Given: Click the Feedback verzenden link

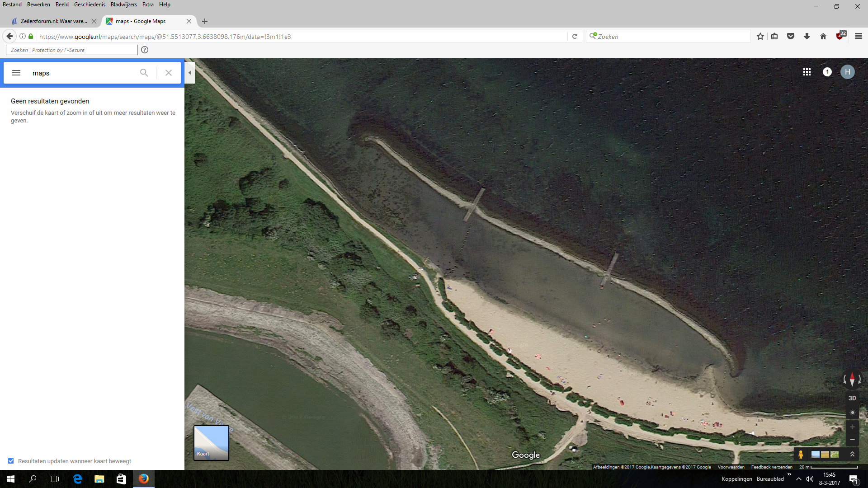Looking at the screenshot, I should pyautogui.click(x=772, y=467).
